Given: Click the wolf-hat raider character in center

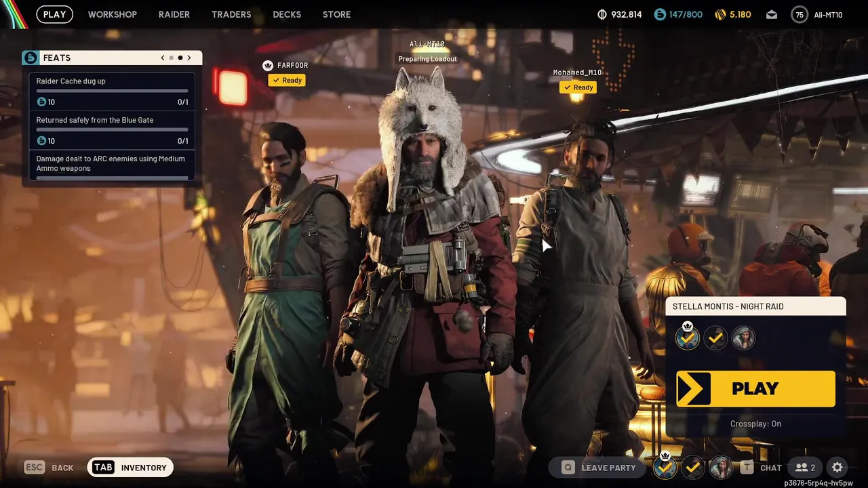Looking at the screenshot, I should 427,271.
